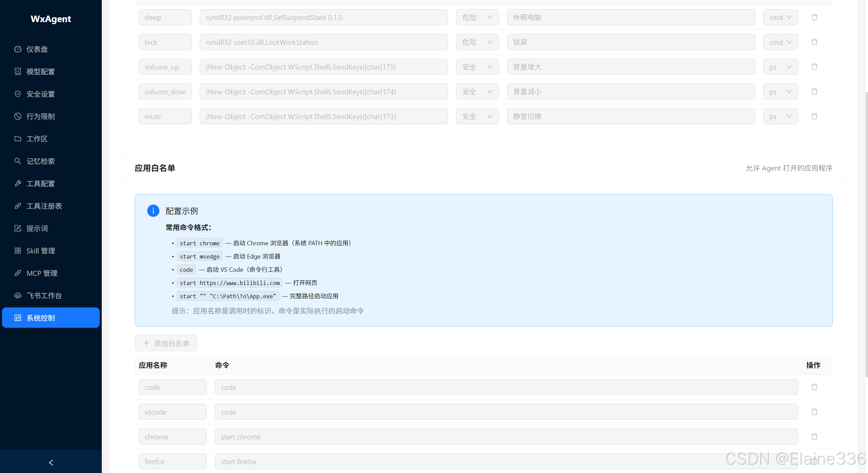Screen dimensions: 868x473
Task: Collapse the sidebar with the arrow
Action: (x=51, y=462)
